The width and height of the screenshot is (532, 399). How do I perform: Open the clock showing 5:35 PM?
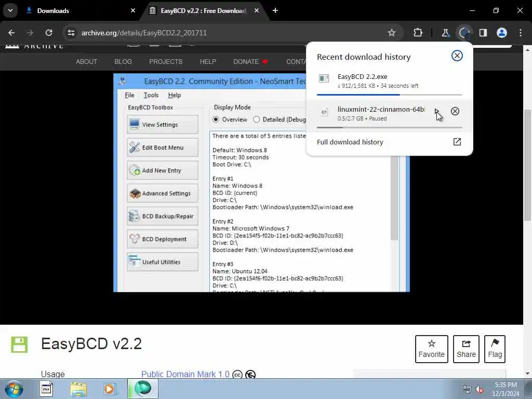click(506, 389)
